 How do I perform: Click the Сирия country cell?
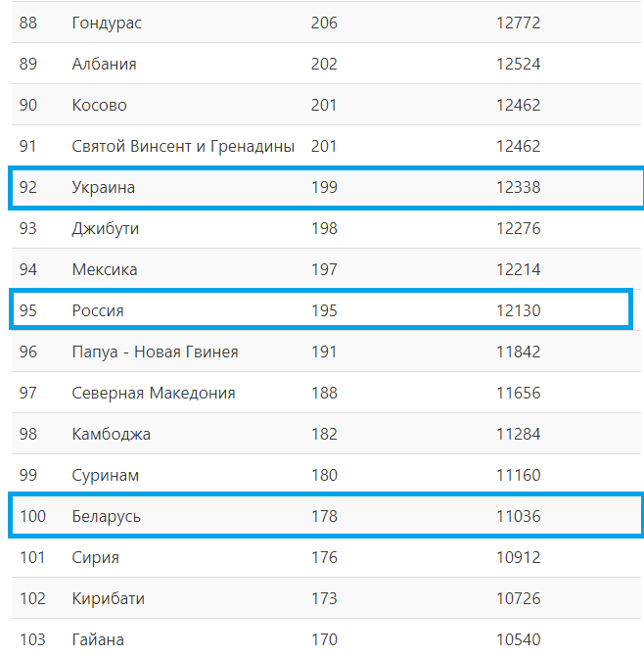tap(96, 558)
